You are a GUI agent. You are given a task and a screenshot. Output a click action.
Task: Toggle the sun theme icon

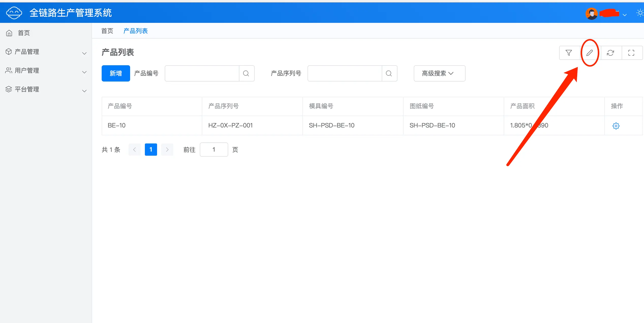[x=640, y=13]
